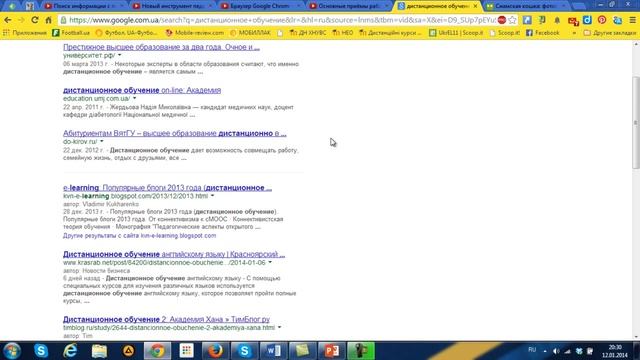Click the blue Diigo 'd' extension icon
The height and width of the screenshot is (360, 640).
(587, 20)
